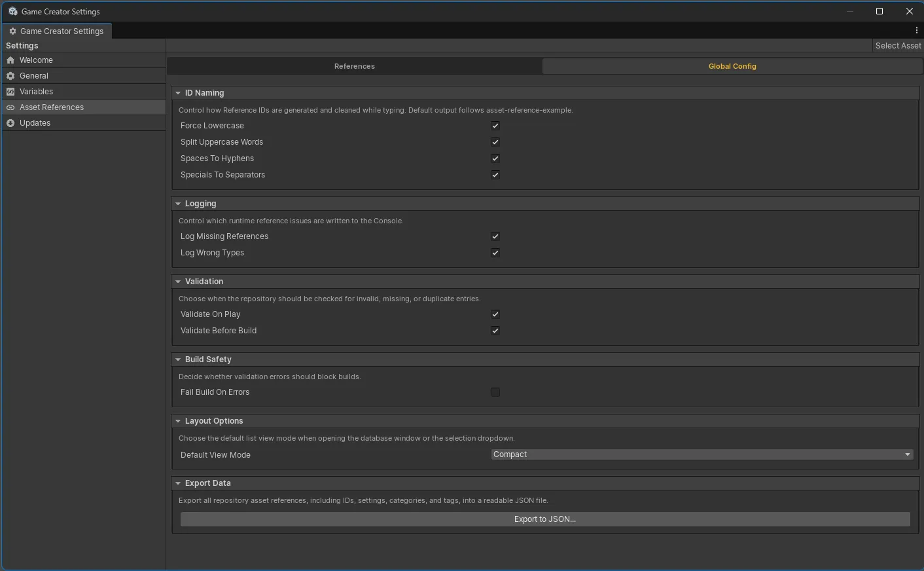Collapse the ID Naming section
This screenshot has width=924, height=571.
178,93
